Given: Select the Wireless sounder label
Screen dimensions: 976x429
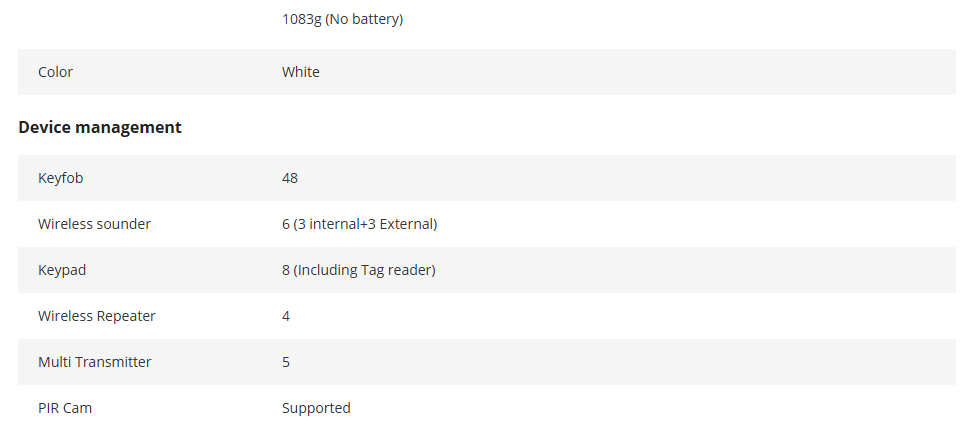Looking at the screenshot, I should pyautogui.click(x=94, y=224).
